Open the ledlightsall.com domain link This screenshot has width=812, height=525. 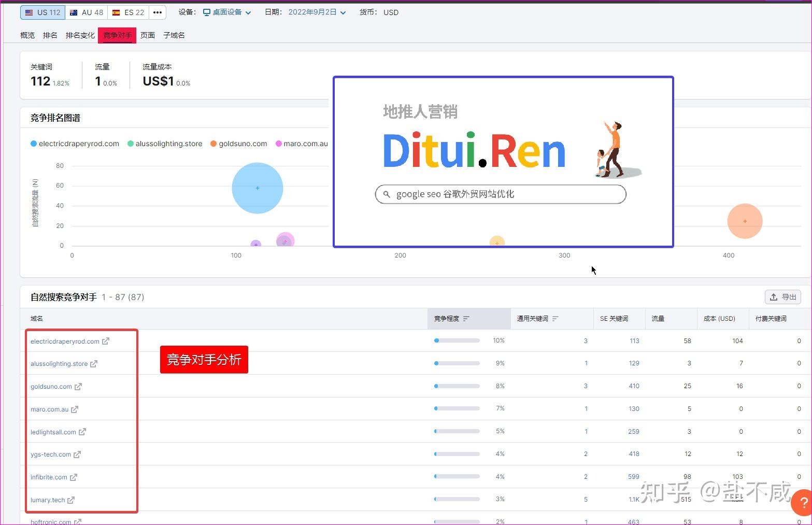pos(53,432)
